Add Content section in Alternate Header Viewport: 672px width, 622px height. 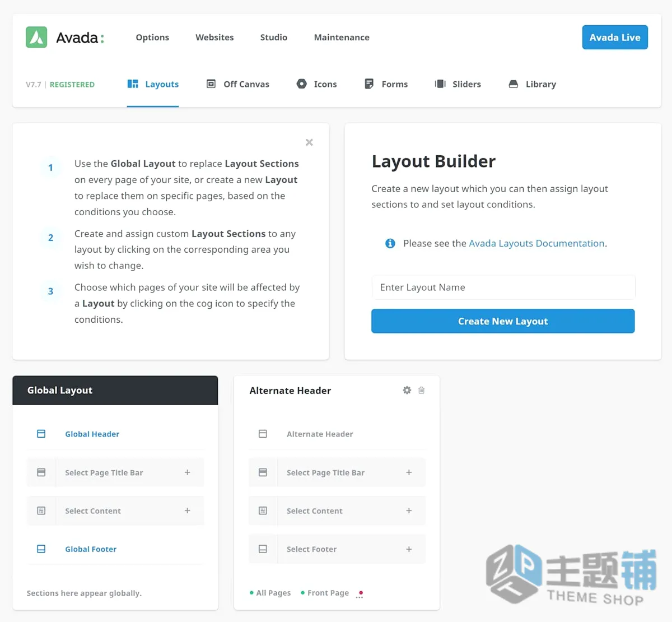(x=409, y=510)
